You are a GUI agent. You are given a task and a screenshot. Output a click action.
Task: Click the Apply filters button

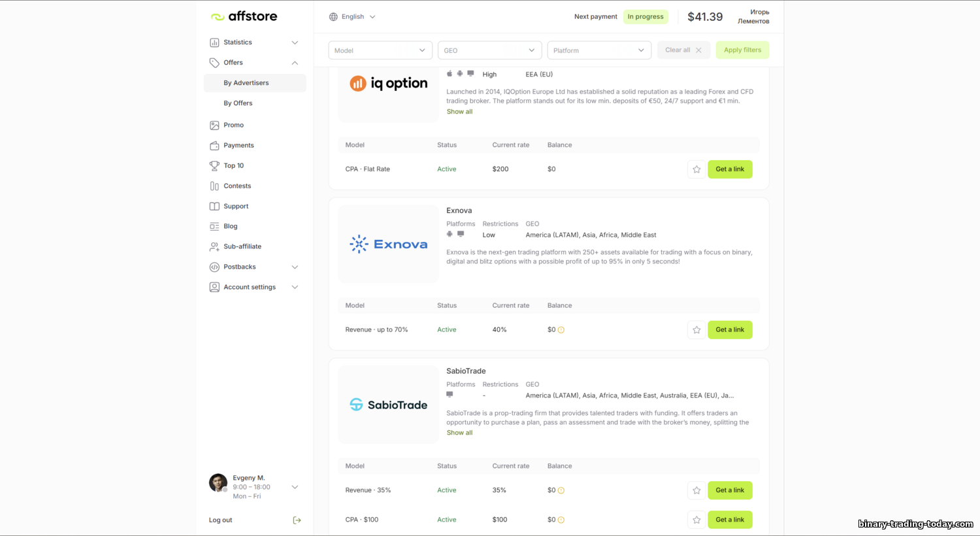(x=742, y=50)
